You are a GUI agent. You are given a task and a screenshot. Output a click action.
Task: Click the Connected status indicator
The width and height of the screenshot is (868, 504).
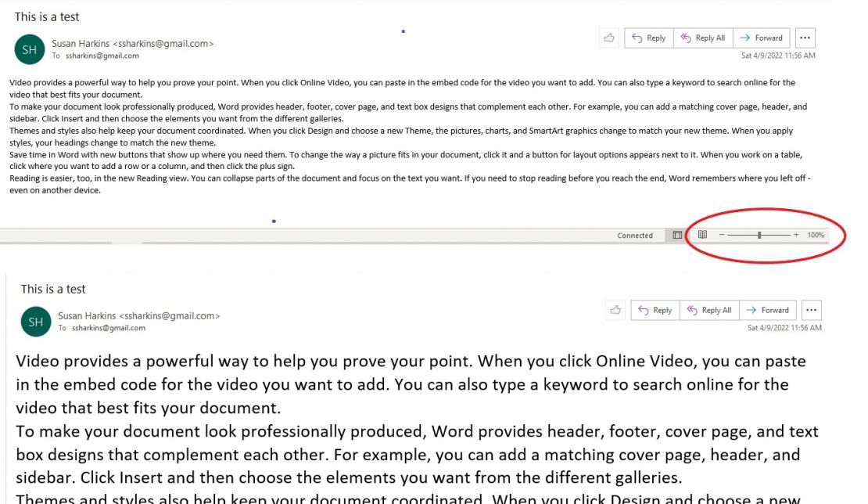coord(635,236)
